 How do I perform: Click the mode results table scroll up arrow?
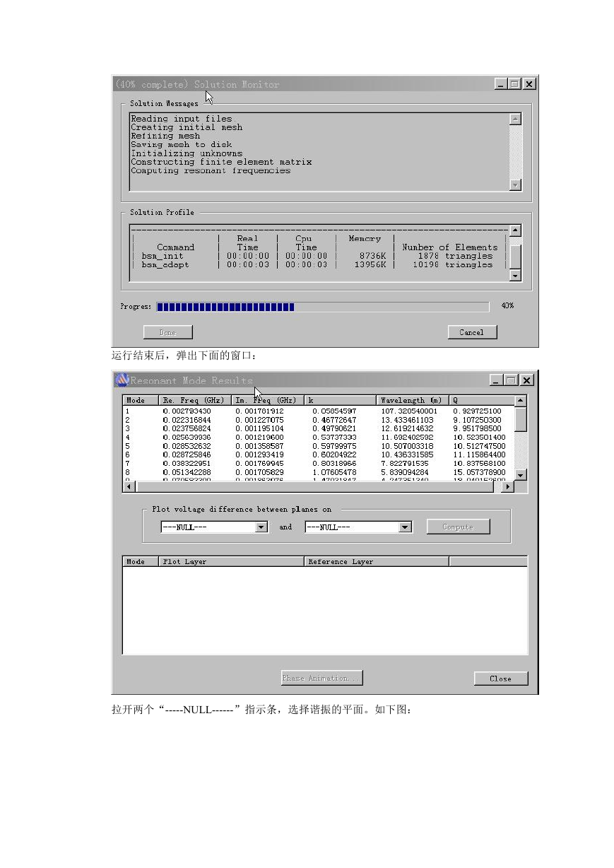(521, 401)
